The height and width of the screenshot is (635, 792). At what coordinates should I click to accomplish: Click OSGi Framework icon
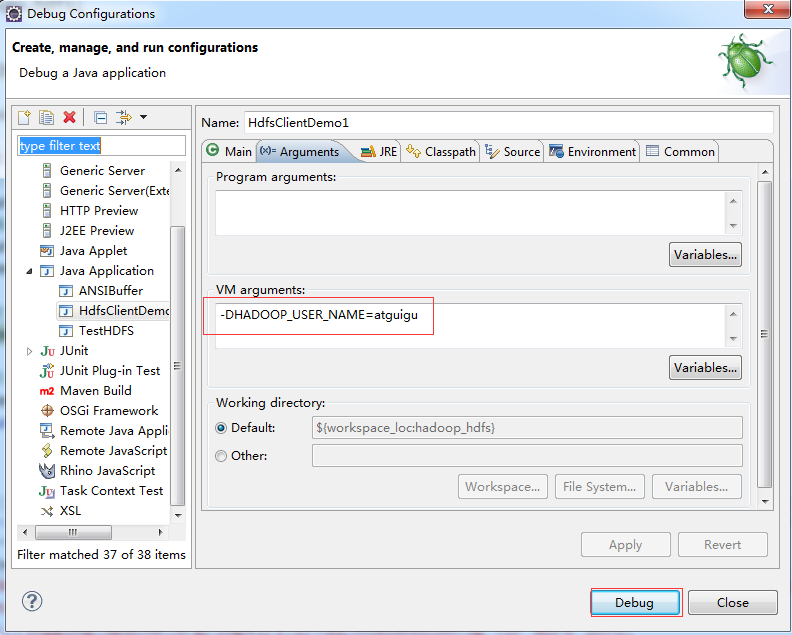(47, 411)
